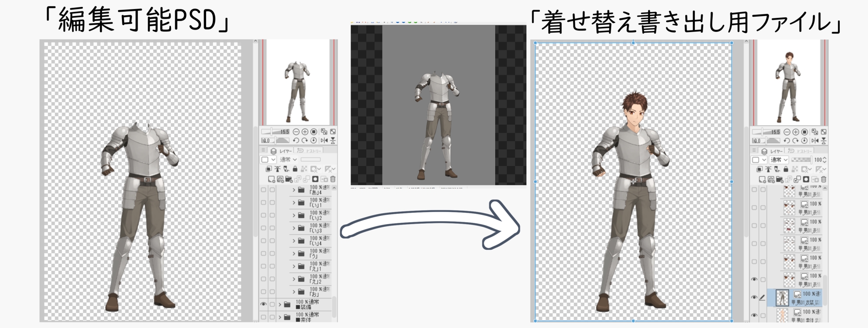Click zoom out icon in 編集可能PSD navigator
This screenshot has width=868, height=328.
[x=296, y=132]
